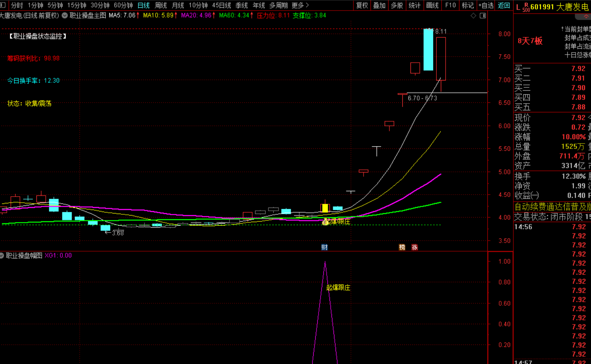Expand the 更多 period options
The width and height of the screenshot is (591, 364).
[300, 5]
